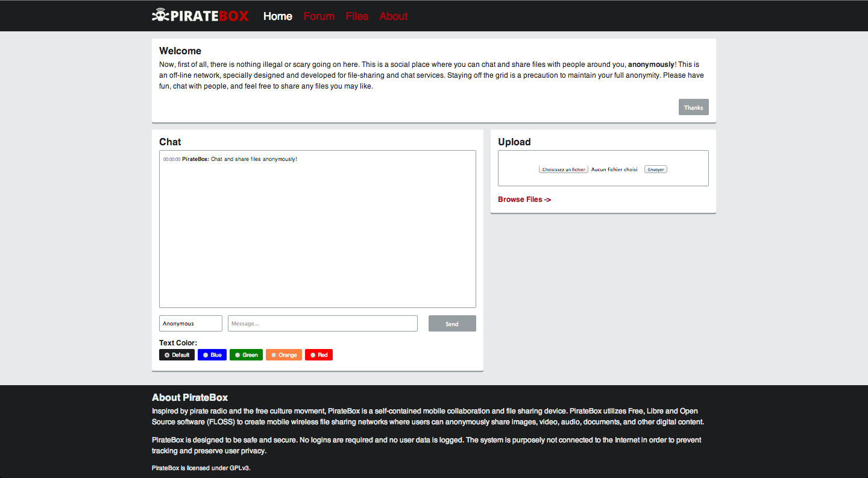Follow the Browse Files link
868x478 pixels.
[x=524, y=200]
